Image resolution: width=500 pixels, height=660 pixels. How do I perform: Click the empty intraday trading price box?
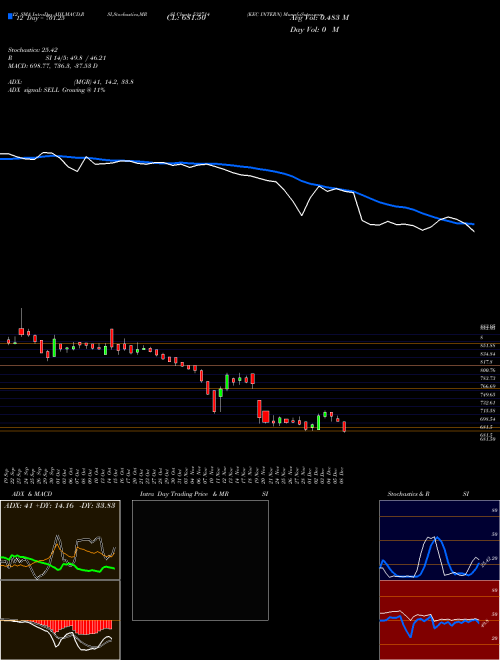[x=200, y=560]
